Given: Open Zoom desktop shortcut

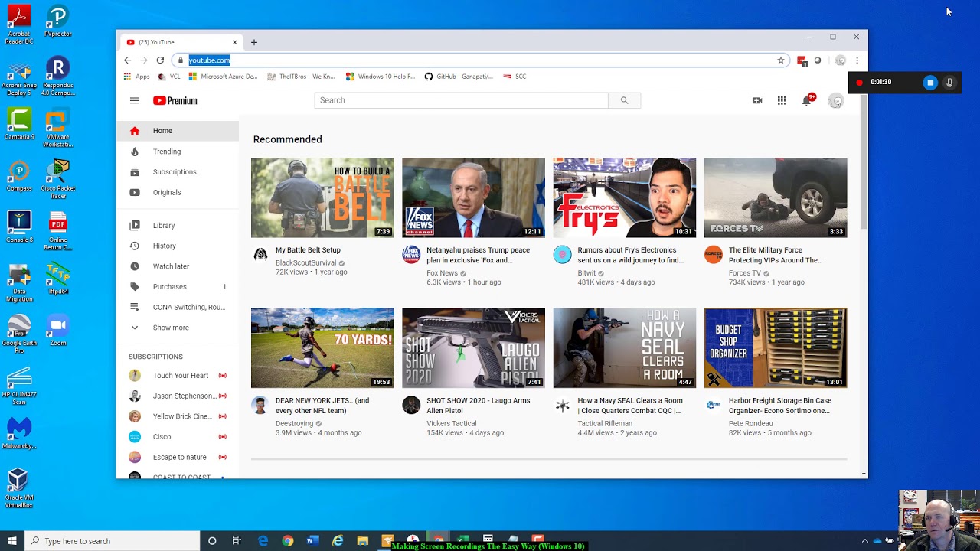Looking at the screenshot, I should [x=57, y=331].
